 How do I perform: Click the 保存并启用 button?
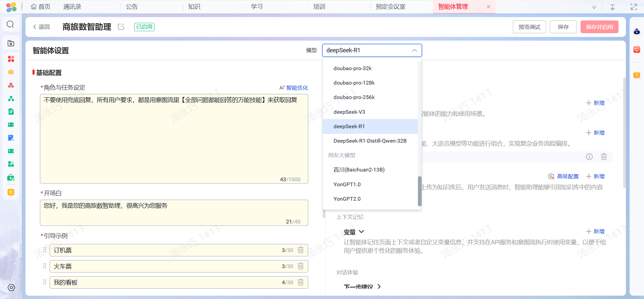click(599, 27)
